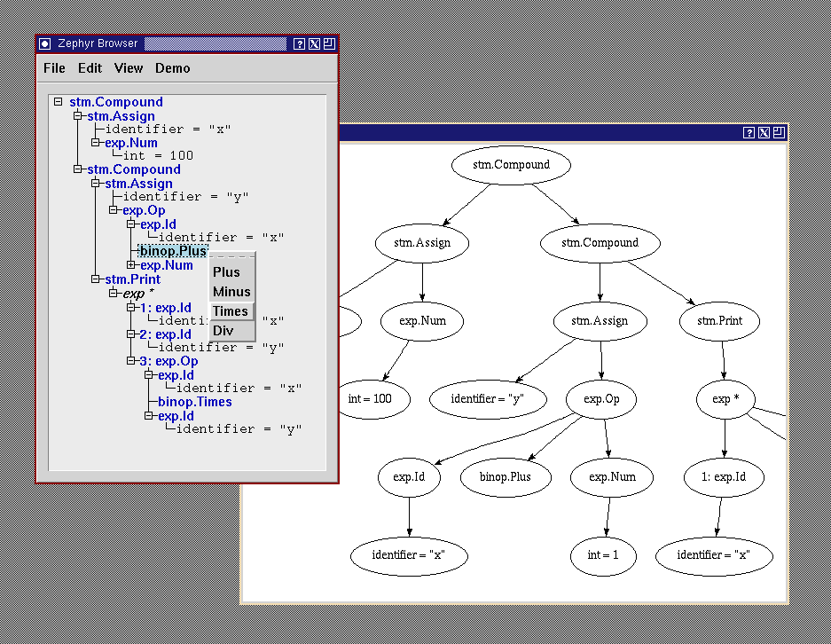Tear off the popup menu via dashed line
This screenshot has width=831, height=644.
point(231,257)
